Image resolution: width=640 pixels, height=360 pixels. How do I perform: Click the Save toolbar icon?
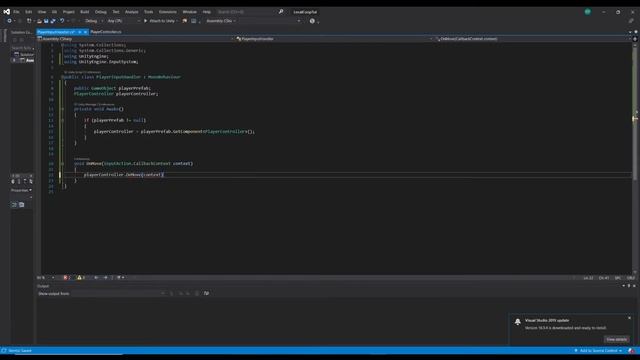pos(46,21)
